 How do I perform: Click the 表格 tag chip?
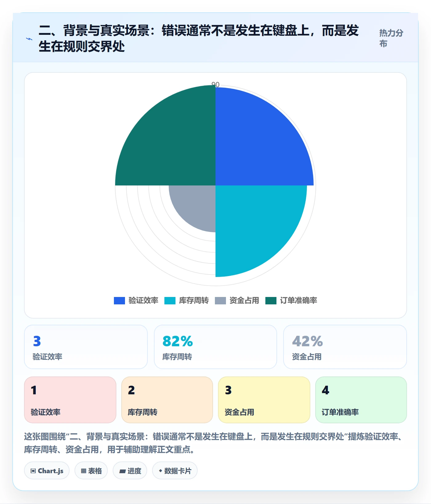click(x=91, y=471)
